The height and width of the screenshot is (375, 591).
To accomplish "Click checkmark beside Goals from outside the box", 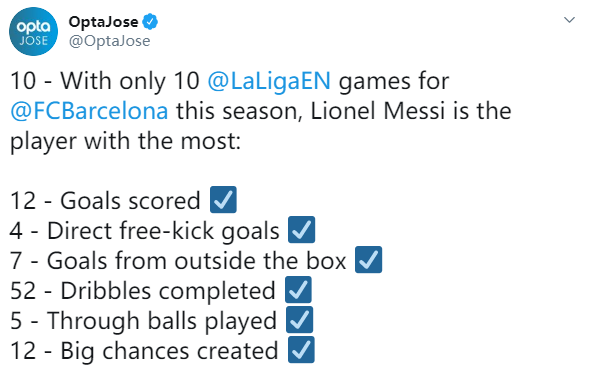I will click(x=369, y=260).
